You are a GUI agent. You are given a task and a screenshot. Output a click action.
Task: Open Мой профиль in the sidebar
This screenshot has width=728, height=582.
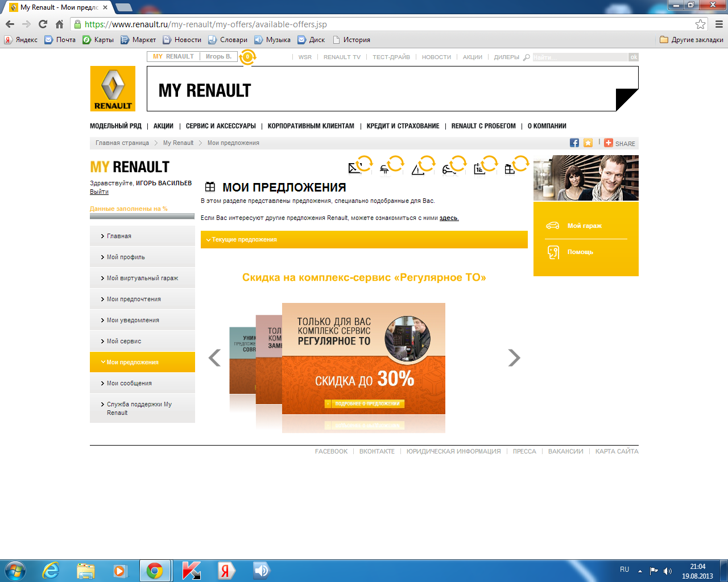pos(142,257)
